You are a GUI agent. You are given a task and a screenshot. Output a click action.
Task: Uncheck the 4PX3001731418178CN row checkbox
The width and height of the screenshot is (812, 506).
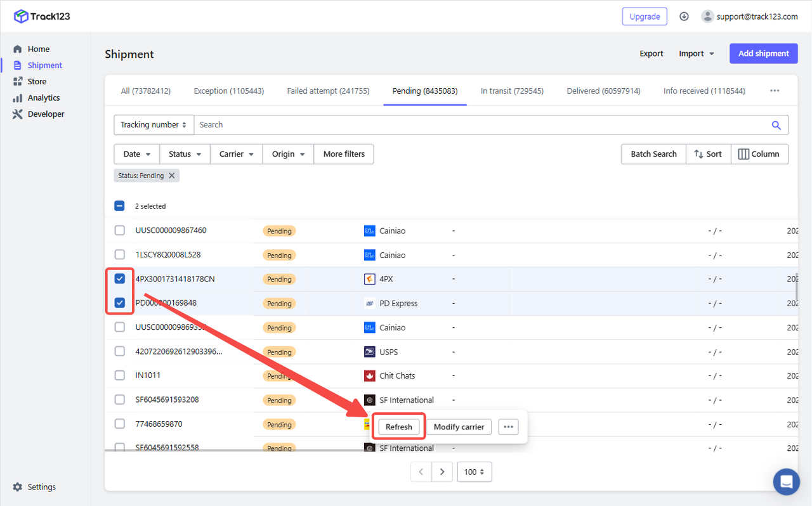coord(120,278)
